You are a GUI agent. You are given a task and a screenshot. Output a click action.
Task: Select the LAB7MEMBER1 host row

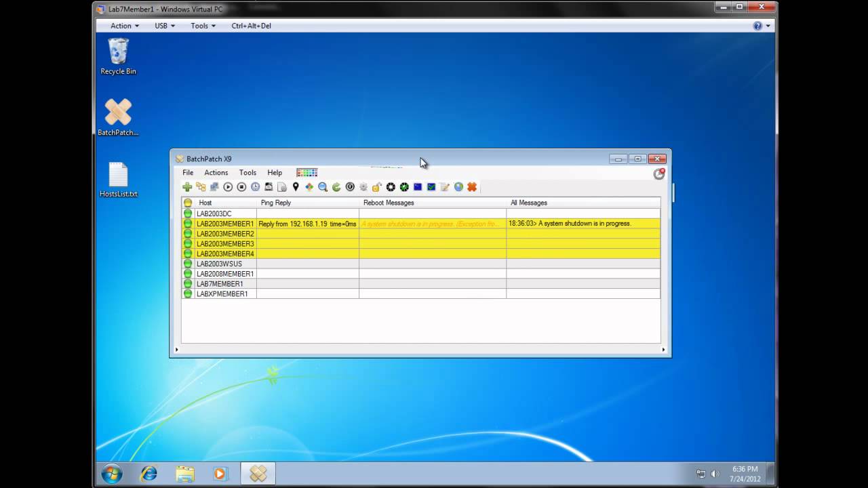point(420,284)
